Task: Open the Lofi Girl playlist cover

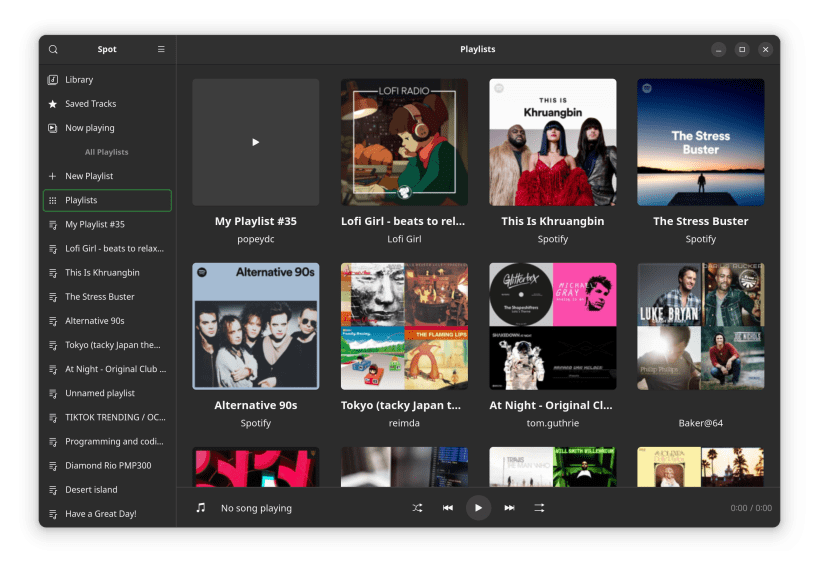Action: coord(404,142)
